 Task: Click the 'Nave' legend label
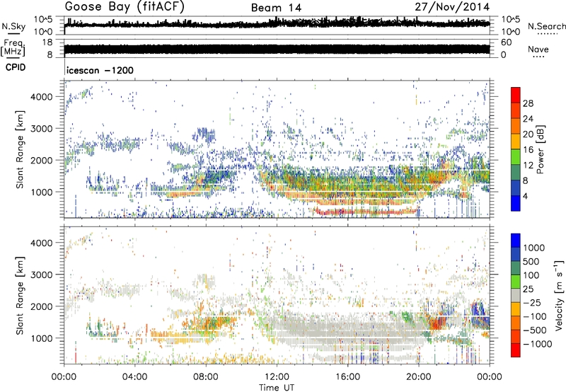click(x=538, y=49)
